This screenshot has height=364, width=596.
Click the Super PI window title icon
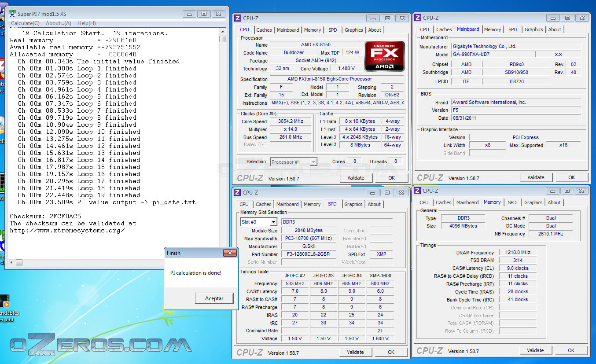(x=12, y=14)
